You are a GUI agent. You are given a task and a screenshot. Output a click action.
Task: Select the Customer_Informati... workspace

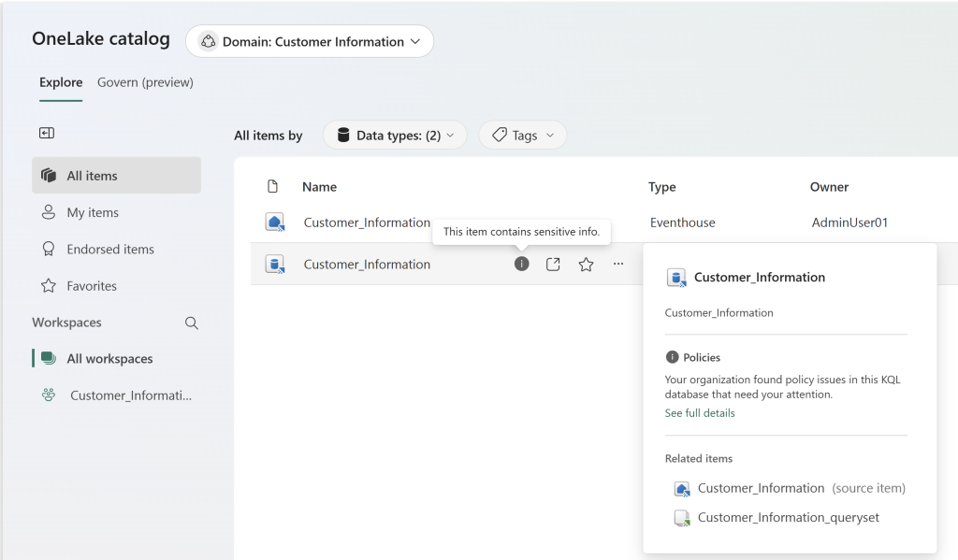pyautogui.click(x=116, y=395)
